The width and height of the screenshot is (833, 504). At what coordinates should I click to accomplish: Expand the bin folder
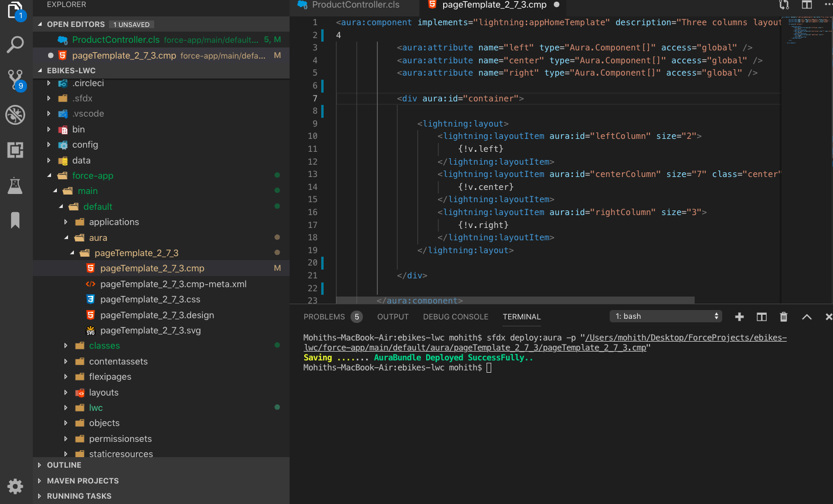tap(49, 130)
